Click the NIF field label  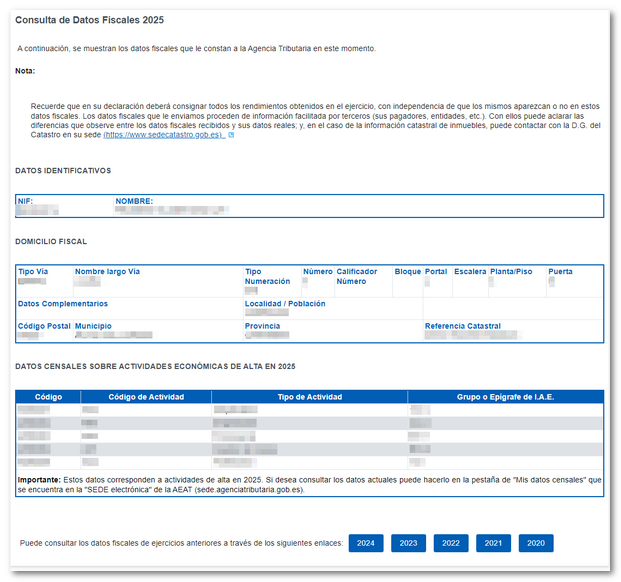(x=25, y=201)
